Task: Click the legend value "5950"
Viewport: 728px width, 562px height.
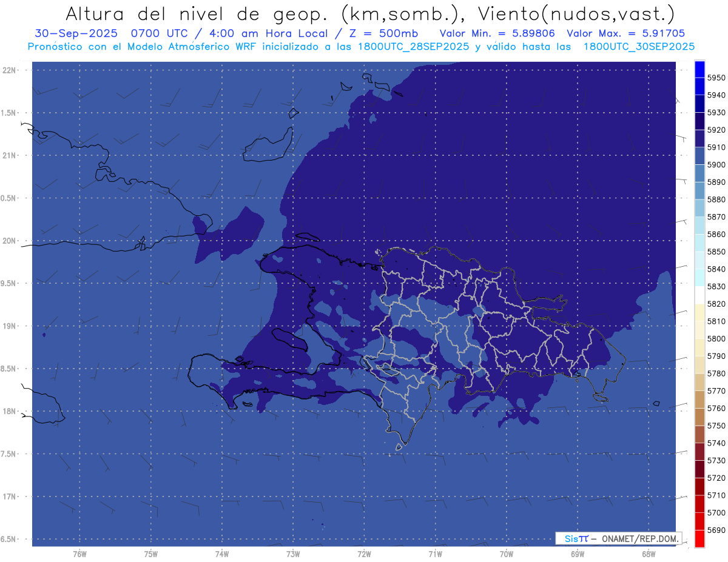Action: (x=716, y=78)
